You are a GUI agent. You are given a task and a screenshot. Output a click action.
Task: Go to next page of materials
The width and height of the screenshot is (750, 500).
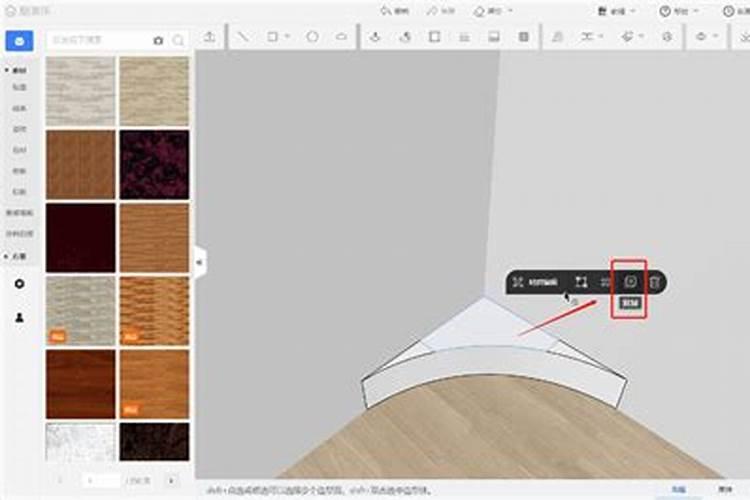point(171,480)
